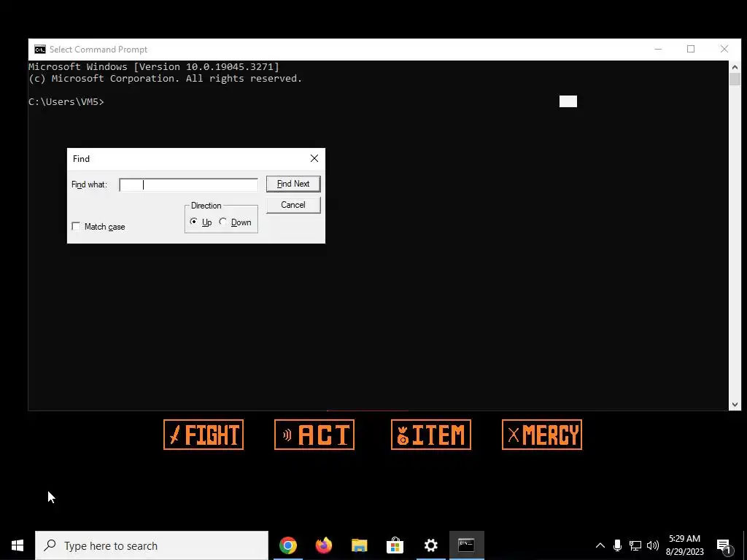Open File Explorer from the taskbar
Screen dimensions: 747x560
[x=359, y=545]
